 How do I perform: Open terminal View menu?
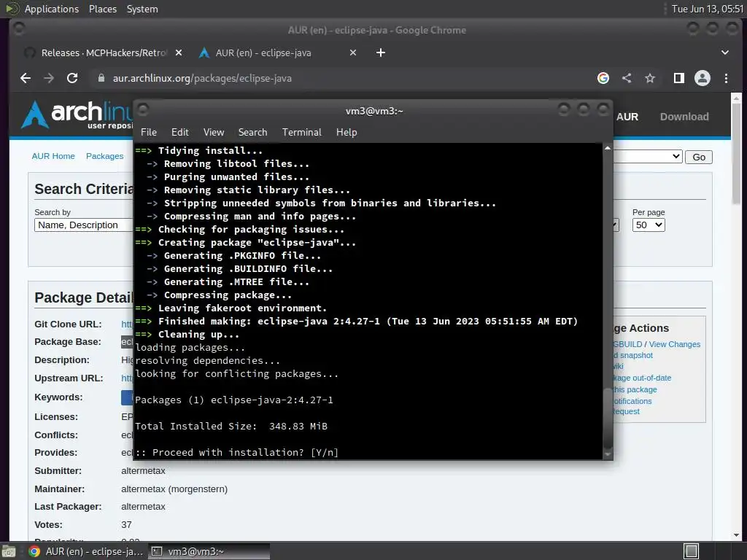click(x=214, y=132)
